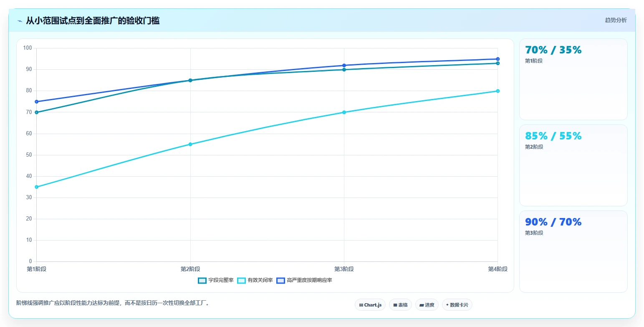
Task: Click the header title 从小范围试点到全面推广的验收门槛
Action: pos(93,20)
